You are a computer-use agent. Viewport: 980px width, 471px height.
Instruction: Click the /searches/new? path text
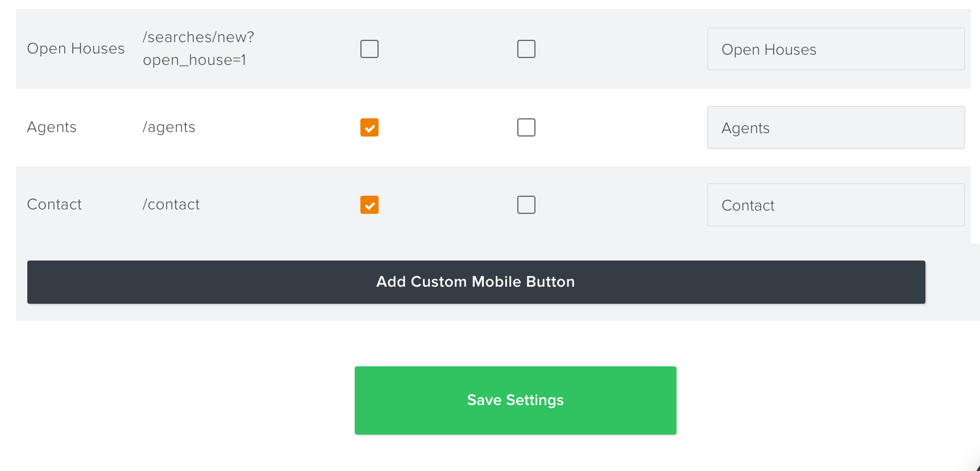[x=198, y=38]
